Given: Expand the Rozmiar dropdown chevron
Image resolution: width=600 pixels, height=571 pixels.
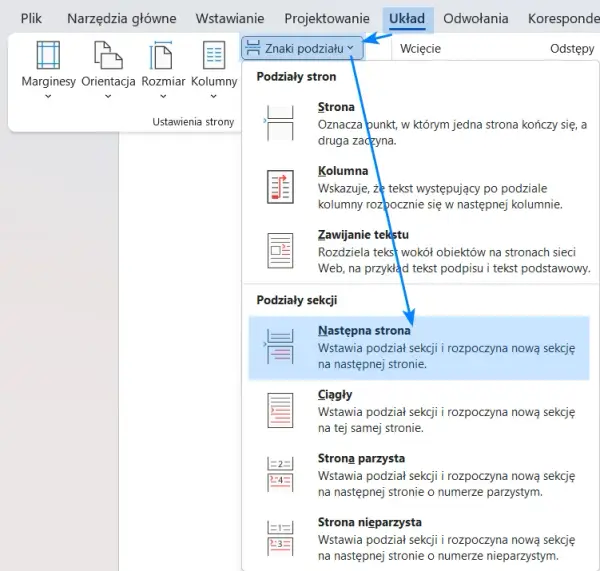Looking at the screenshot, I should click(x=163, y=96).
